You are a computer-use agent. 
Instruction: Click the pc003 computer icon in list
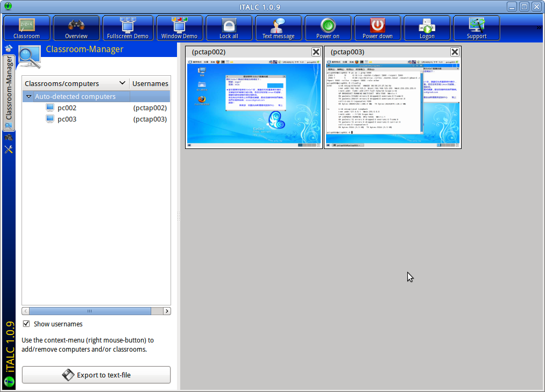(50, 119)
